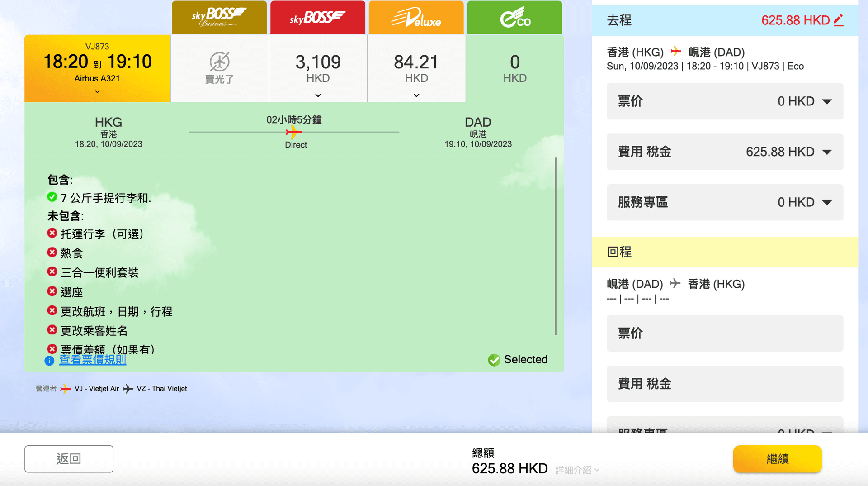Click the red X beside 更改乘客姓名
Image resolution: width=868 pixels, height=486 pixels.
52,329
